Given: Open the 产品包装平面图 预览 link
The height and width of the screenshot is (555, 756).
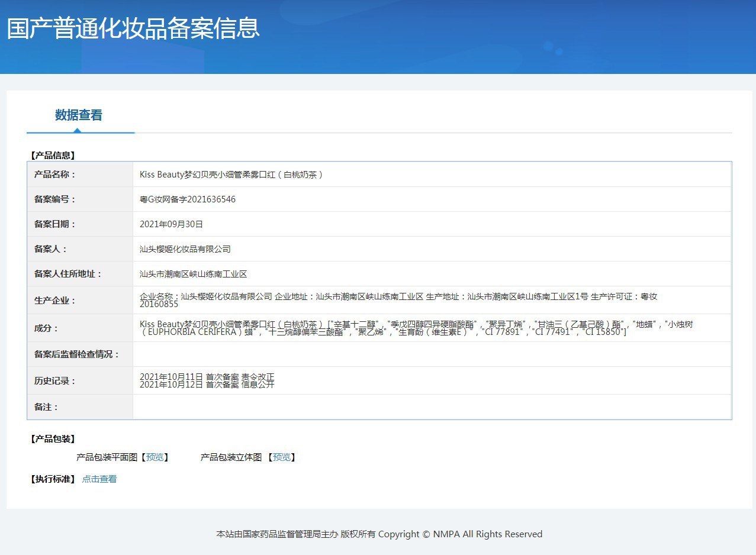Looking at the screenshot, I should [x=155, y=457].
